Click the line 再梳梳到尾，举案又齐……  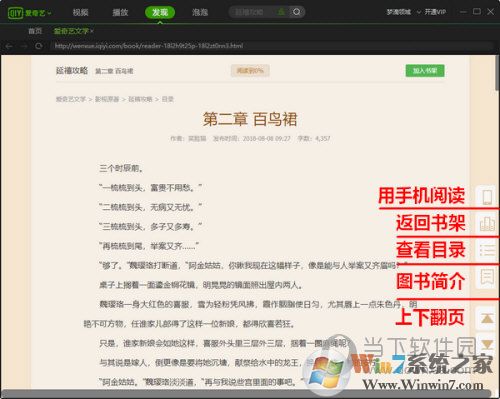coord(149,246)
